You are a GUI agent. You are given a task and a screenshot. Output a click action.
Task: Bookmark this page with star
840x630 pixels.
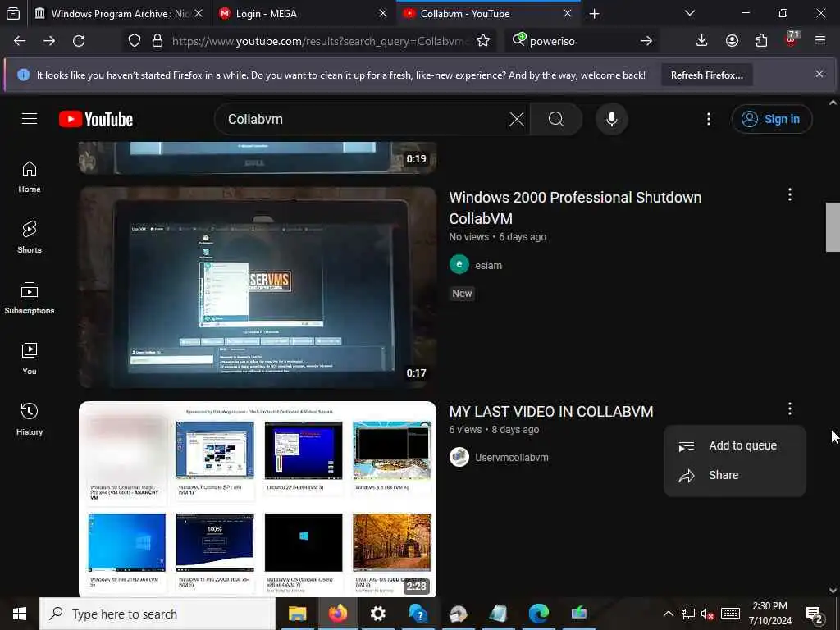[x=482, y=41]
